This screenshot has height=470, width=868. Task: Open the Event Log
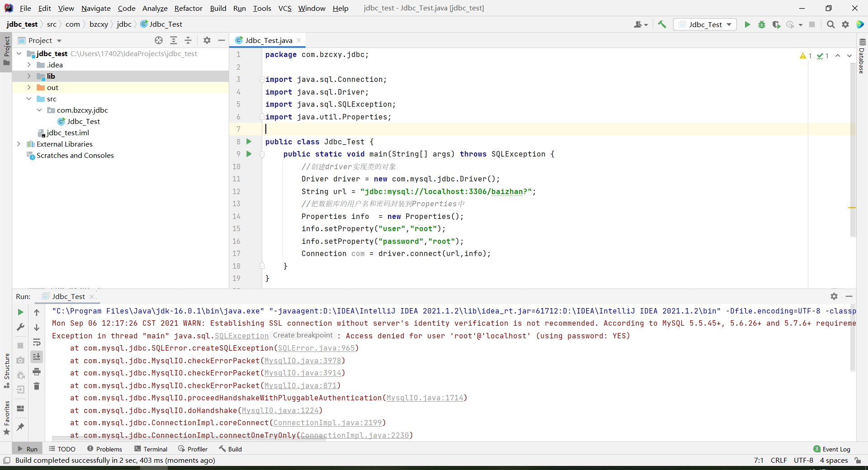pos(832,449)
